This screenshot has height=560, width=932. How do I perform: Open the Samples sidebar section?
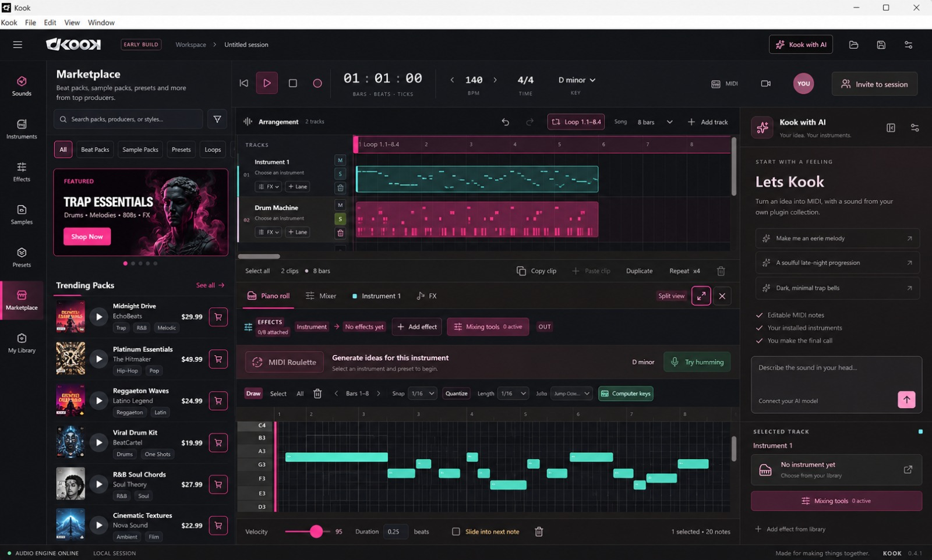click(x=22, y=214)
